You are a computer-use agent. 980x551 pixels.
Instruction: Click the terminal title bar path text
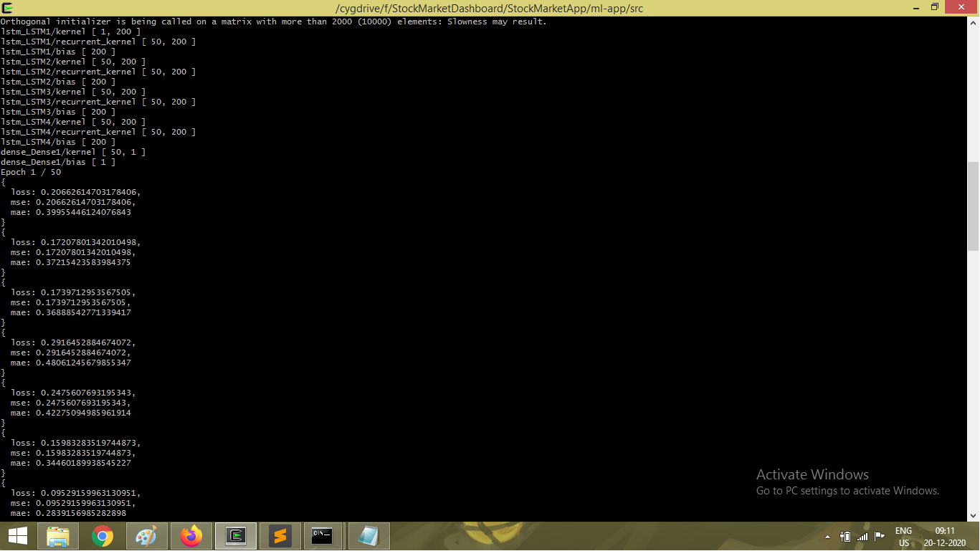click(x=490, y=8)
